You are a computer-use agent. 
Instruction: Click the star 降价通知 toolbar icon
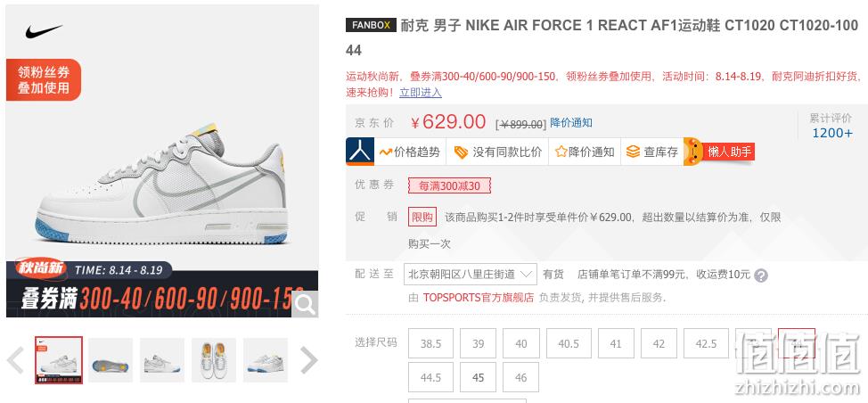(561, 152)
